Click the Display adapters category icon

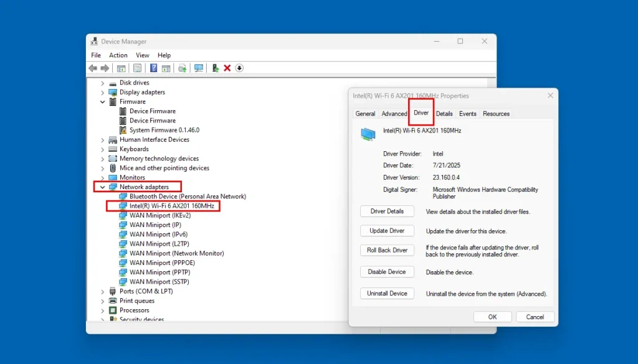pyautogui.click(x=113, y=92)
